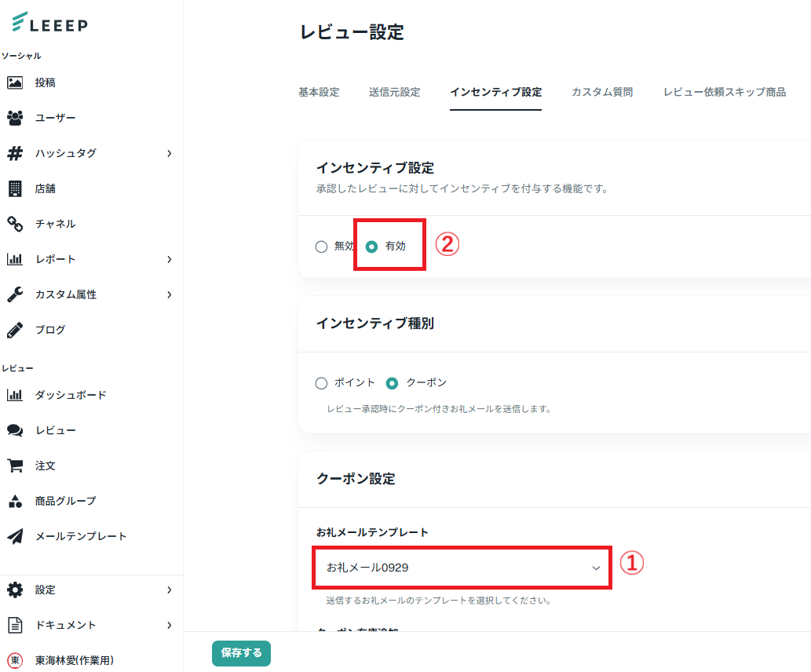This screenshot has width=811, height=672.
Task: Switch to the 基本設定 tab
Action: tap(319, 92)
